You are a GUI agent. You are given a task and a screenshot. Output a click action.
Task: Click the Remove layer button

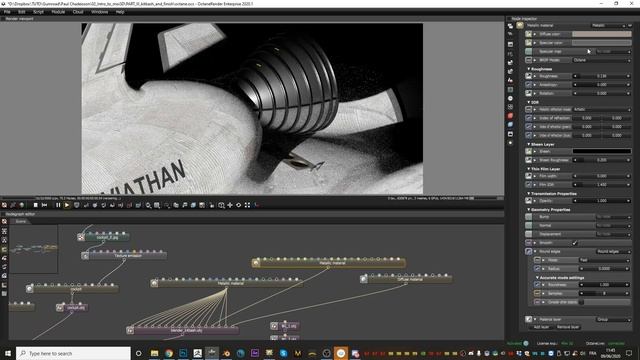568,327
